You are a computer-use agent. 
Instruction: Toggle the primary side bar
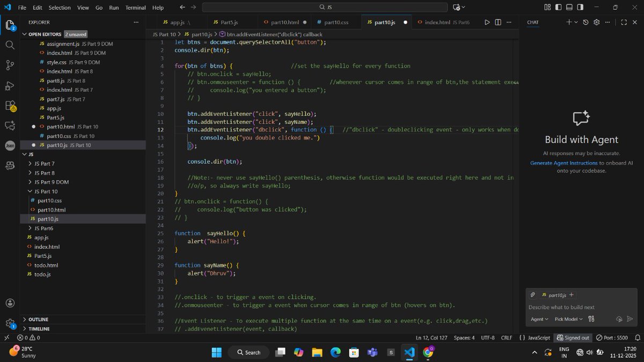[558, 7]
